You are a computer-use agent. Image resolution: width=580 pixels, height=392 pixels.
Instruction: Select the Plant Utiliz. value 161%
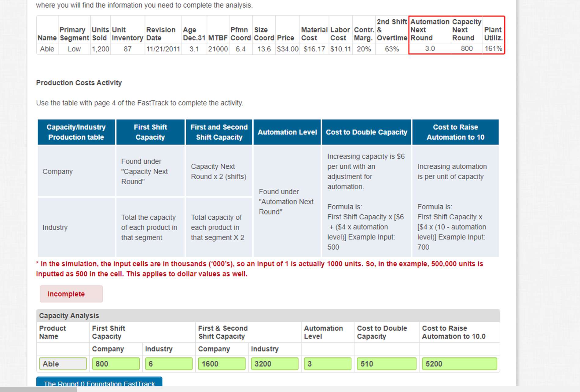493,49
